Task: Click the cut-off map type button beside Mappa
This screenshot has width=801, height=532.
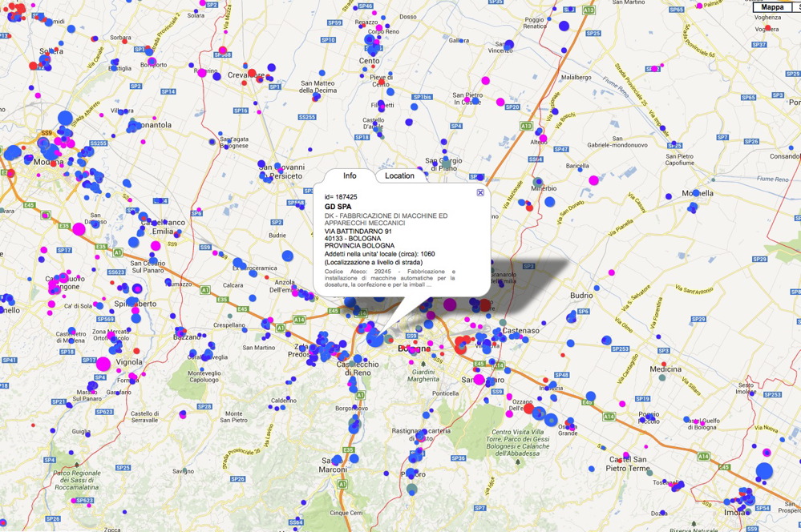Action: pos(796,6)
